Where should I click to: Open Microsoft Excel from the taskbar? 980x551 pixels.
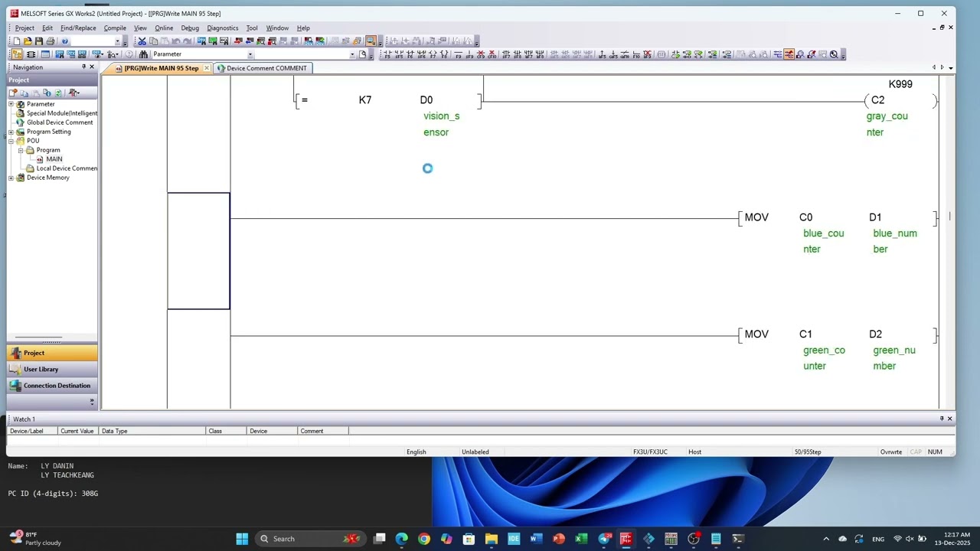coord(581,539)
